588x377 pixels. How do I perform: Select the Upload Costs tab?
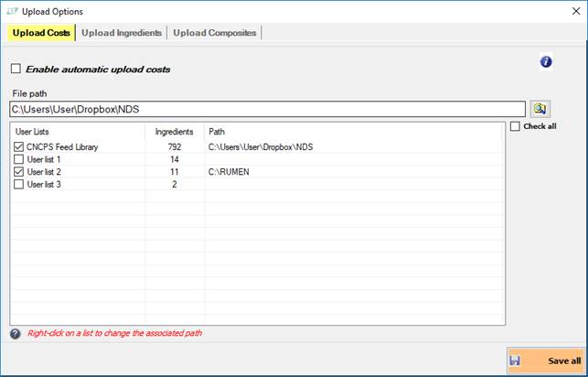40,33
